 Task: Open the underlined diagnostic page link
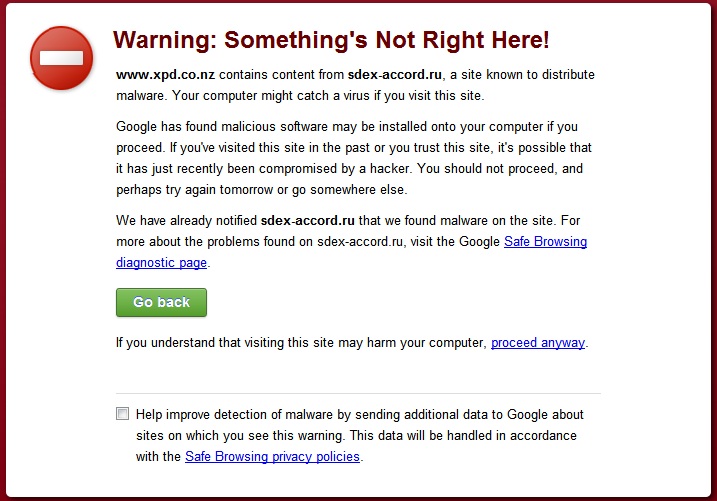161,262
